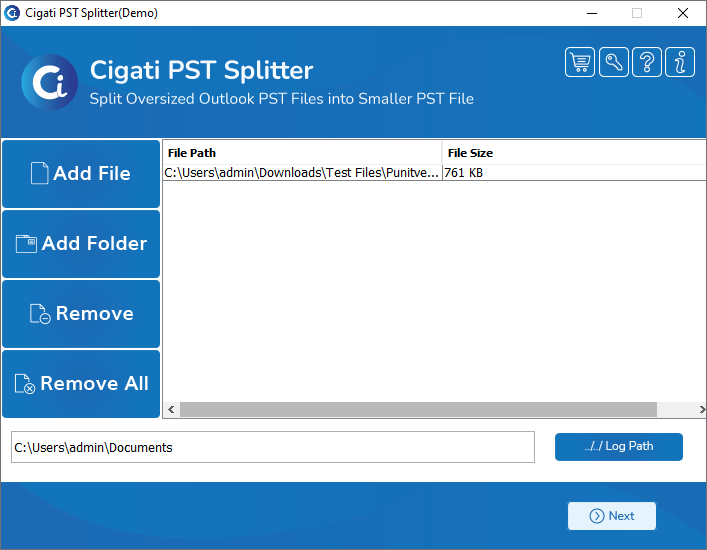Click the Cigati icon in the title bar

[x=12, y=13]
